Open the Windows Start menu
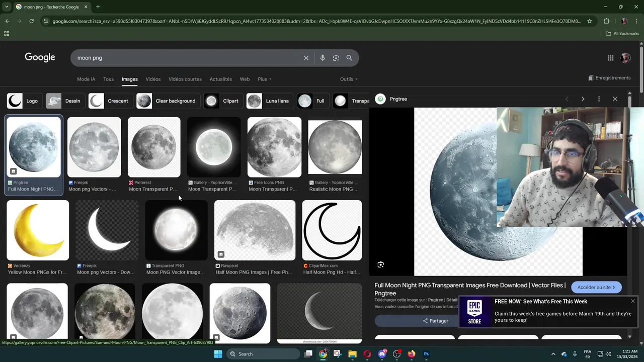 (x=218, y=354)
